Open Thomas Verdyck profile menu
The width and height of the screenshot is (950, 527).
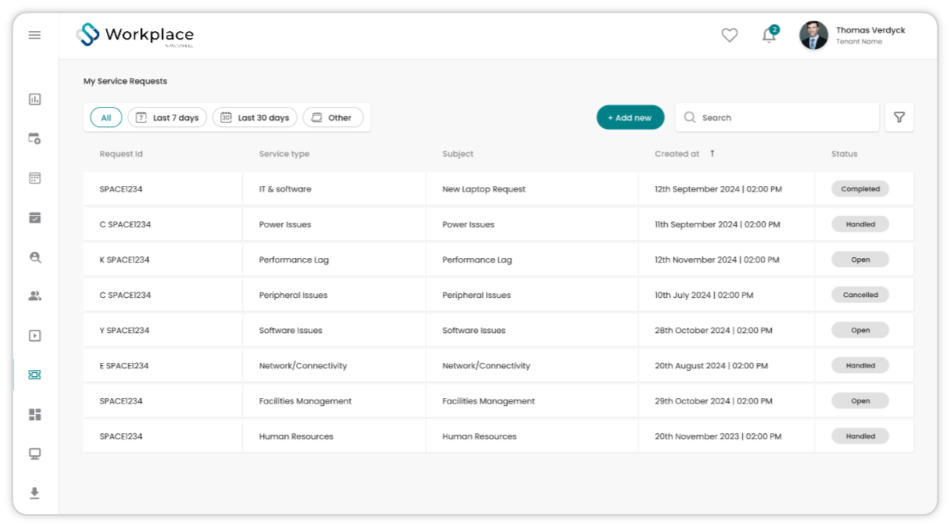pos(852,35)
